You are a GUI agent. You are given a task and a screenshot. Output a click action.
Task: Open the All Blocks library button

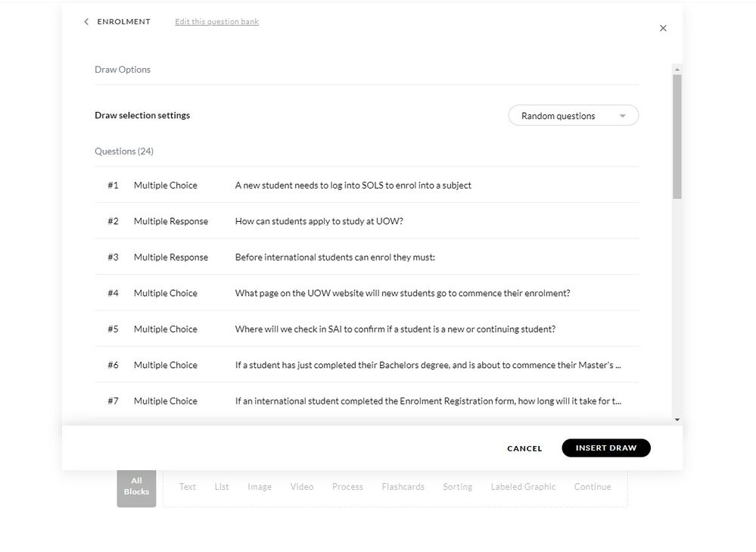point(136,487)
